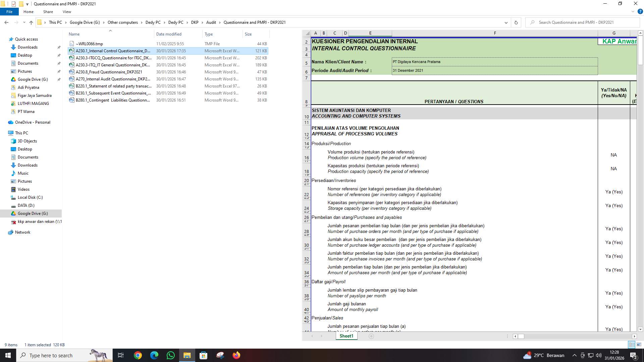Refresh the folder with the refresh icon
This screenshot has height=362, width=644.
coord(516,22)
